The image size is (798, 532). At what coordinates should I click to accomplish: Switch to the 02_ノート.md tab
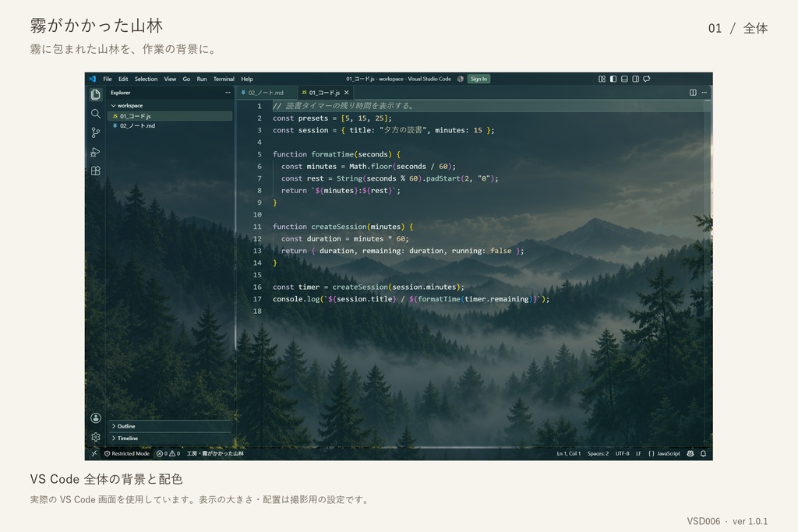pos(267,93)
